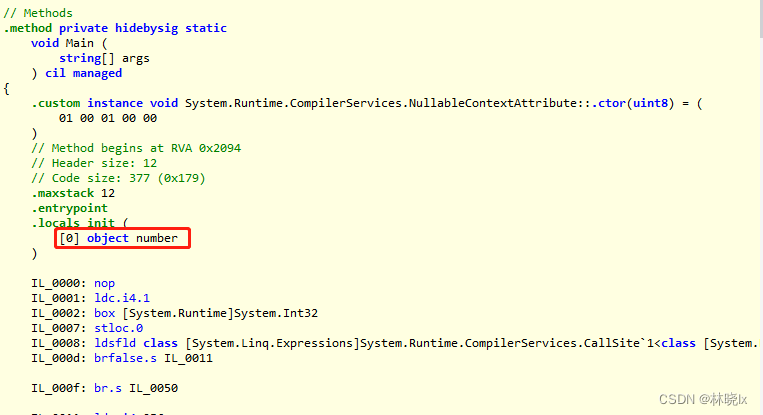Click the ".method private hidebysig static" line
The image size is (763, 415).
coord(115,28)
